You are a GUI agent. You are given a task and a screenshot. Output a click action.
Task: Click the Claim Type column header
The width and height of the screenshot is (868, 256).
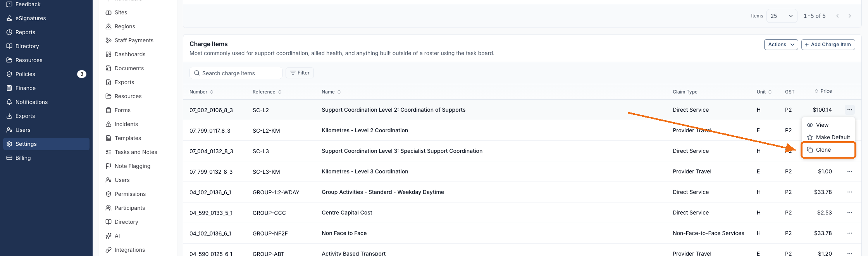pyautogui.click(x=685, y=92)
